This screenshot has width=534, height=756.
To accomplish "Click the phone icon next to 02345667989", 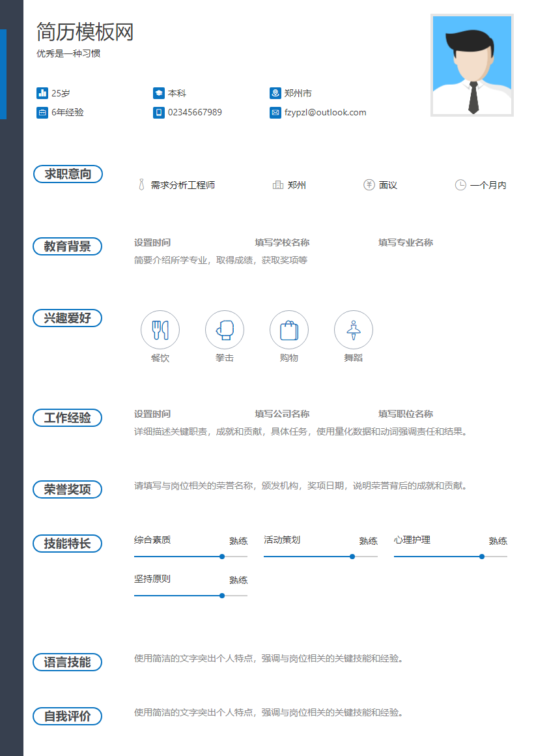I will tap(156, 112).
